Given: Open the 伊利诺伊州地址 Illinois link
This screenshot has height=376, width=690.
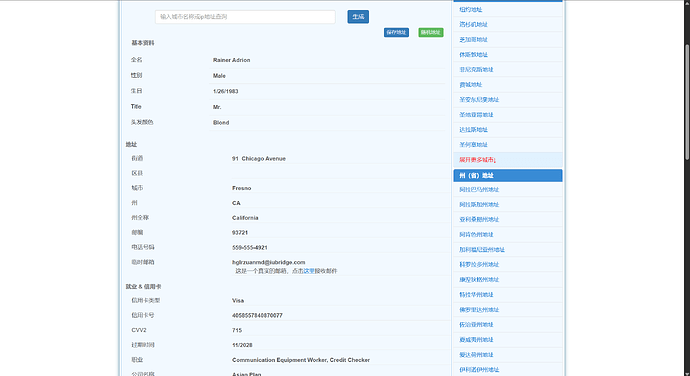Looking at the screenshot, I should 479,369.
